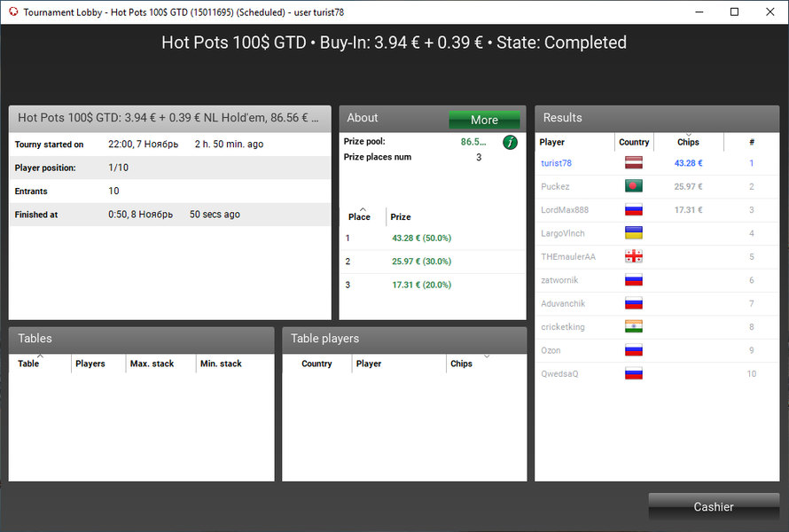Click the Latvian flag beside turist78
This screenshot has height=532, width=789.
(x=633, y=163)
